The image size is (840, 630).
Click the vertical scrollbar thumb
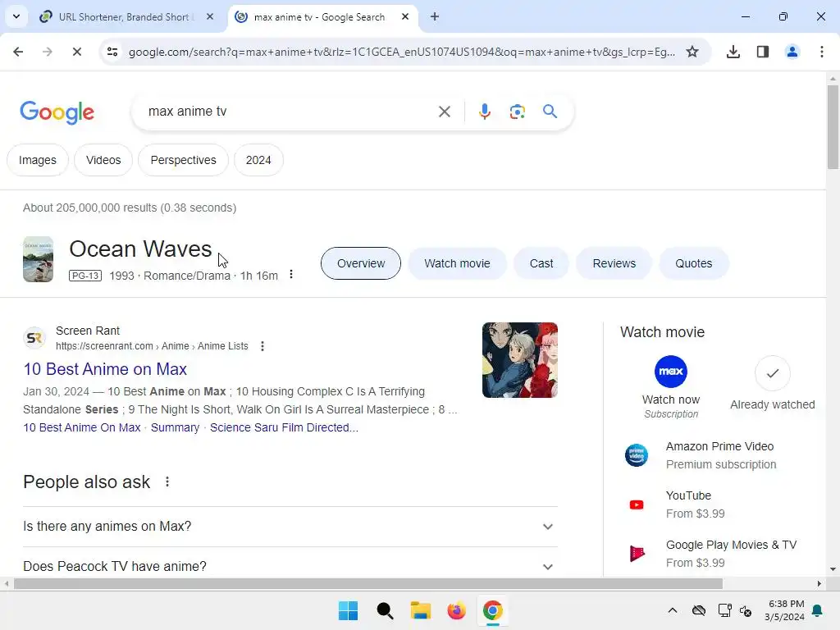pyautogui.click(x=833, y=127)
